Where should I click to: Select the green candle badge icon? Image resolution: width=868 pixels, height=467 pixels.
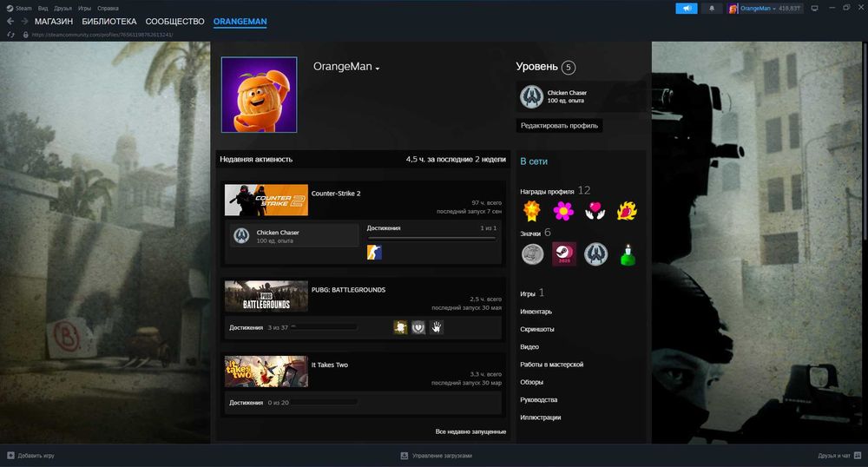628,254
